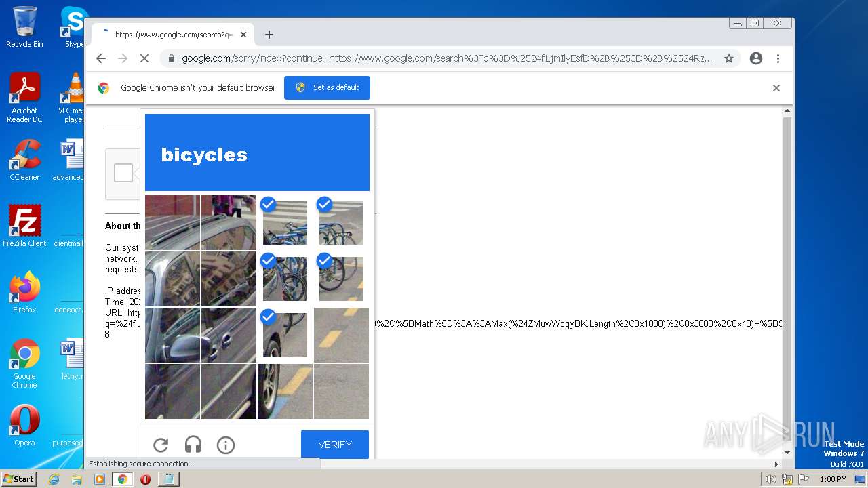Viewport: 868px width, 488px height.
Task: Select the top-left car roof tile
Action: coord(172,222)
